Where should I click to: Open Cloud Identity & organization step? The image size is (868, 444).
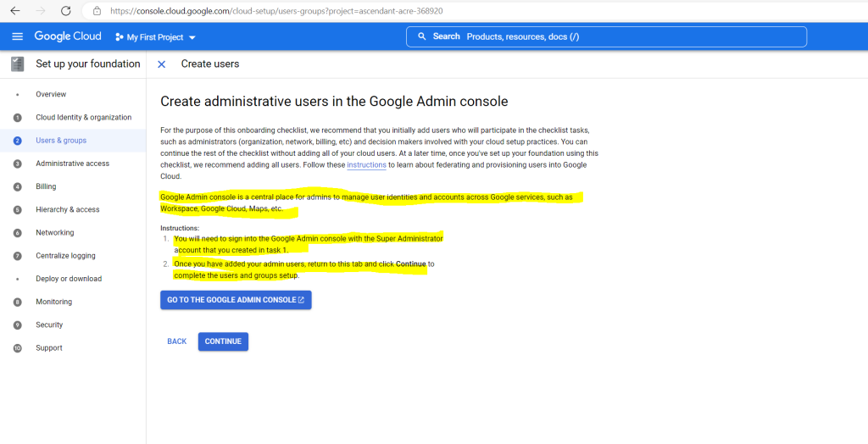click(84, 118)
